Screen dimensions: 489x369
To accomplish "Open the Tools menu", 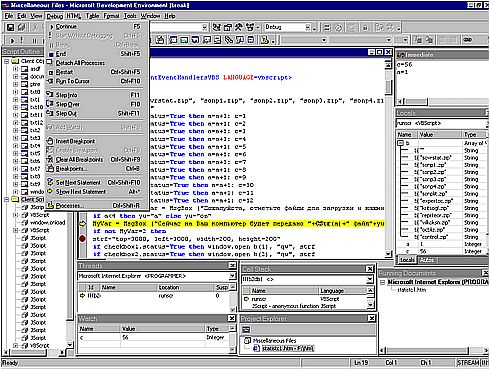I will click(130, 16).
